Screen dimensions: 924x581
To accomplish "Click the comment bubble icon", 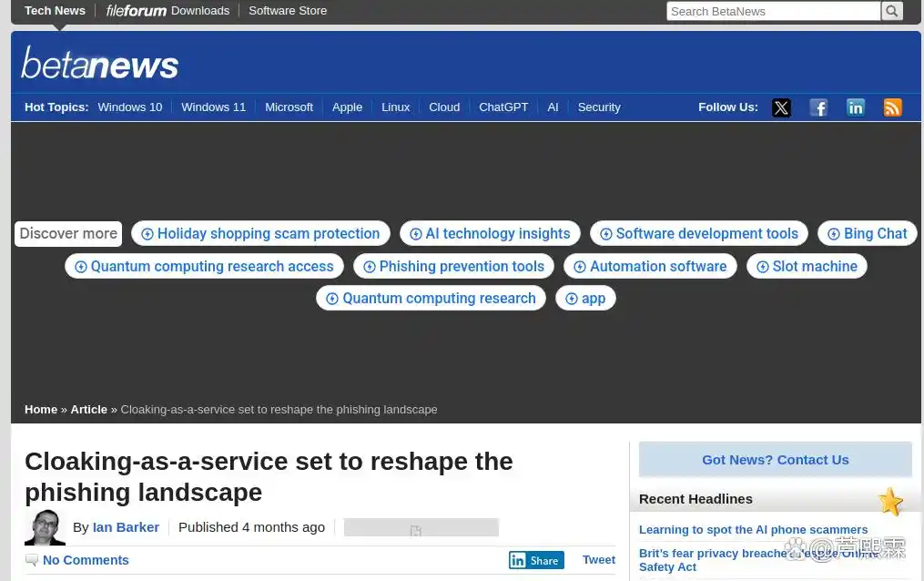I will (x=32, y=560).
